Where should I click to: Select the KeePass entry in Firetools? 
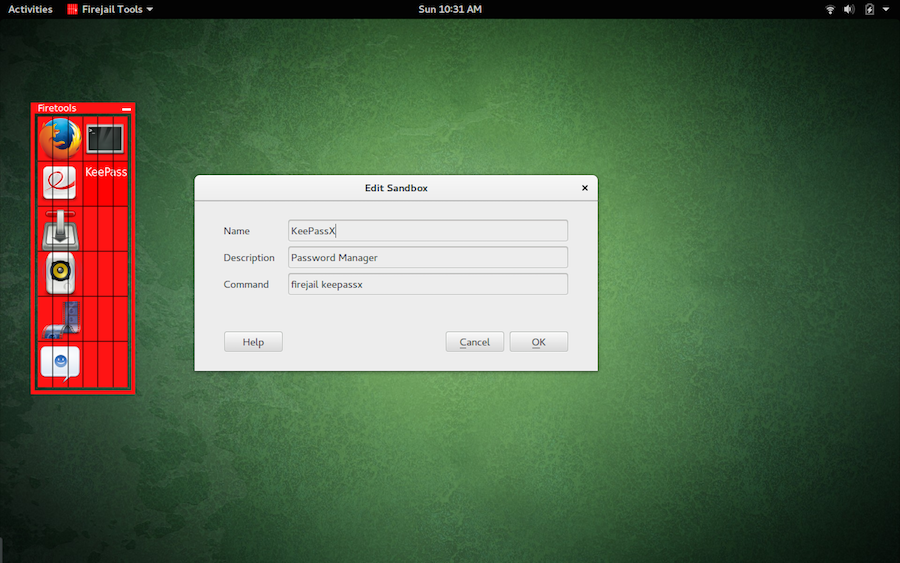(x=106, y=172)
